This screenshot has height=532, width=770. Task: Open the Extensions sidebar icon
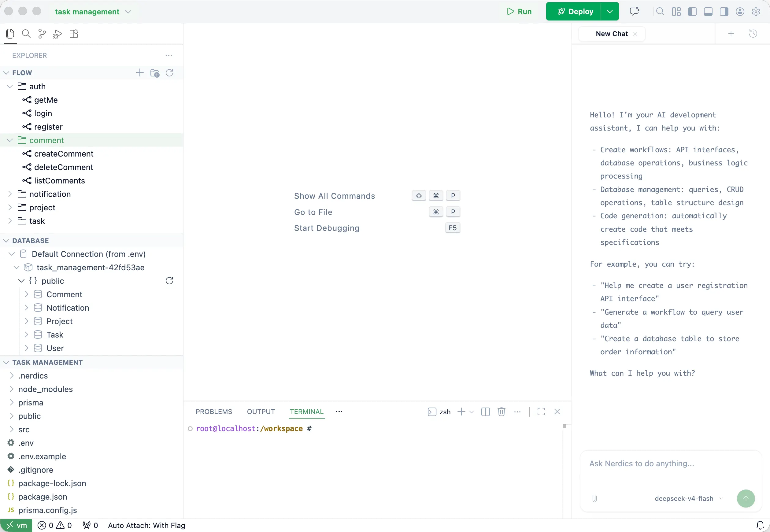tap(74, 34)
